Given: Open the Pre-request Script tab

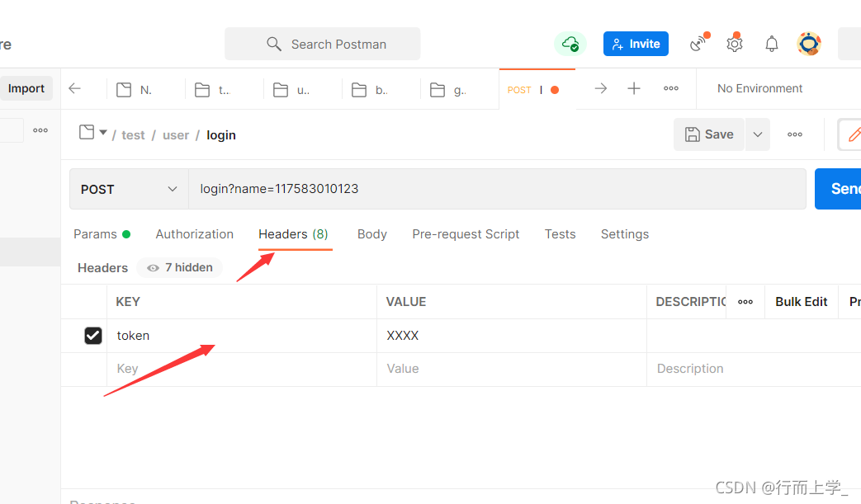Looking at the screenshot, I should click(x=466, y=234).
